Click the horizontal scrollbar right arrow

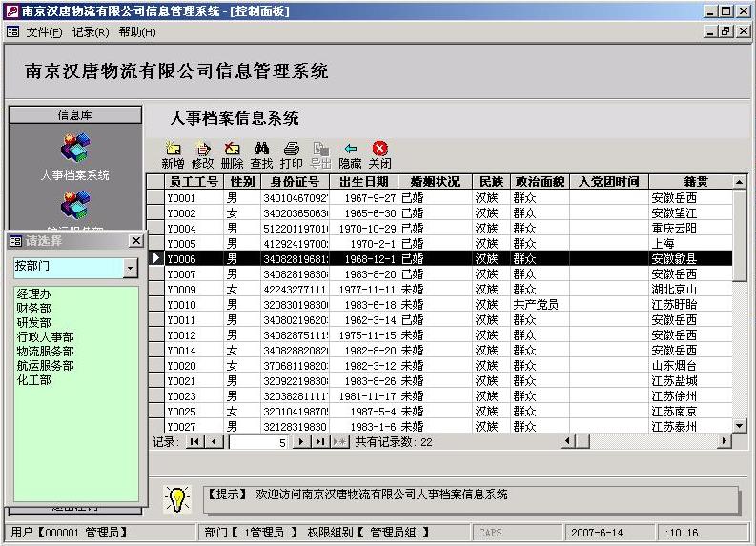725,441
